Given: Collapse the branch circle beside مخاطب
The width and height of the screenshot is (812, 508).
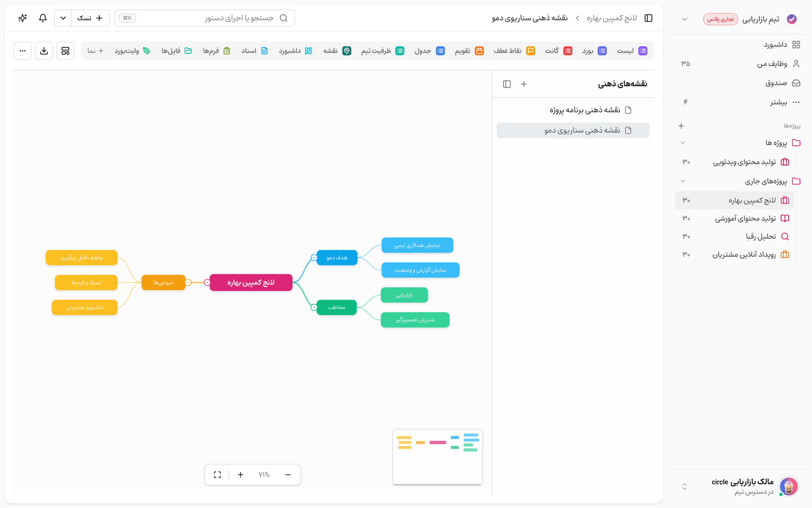Looking at the screenshot, I should click(x=314, y=307).
